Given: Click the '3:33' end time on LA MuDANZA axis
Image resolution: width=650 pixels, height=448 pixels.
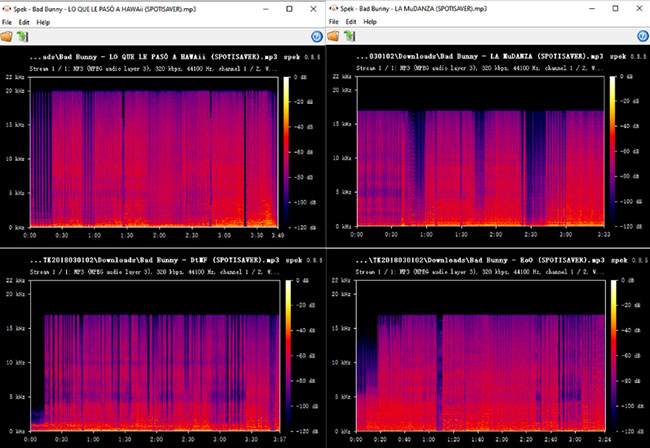Looking at the screenshot, I should click(604, 235).
